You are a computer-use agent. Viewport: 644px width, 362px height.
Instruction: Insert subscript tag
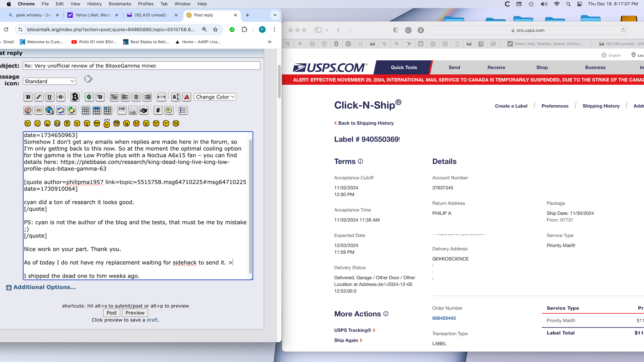[x=133, y=110]
